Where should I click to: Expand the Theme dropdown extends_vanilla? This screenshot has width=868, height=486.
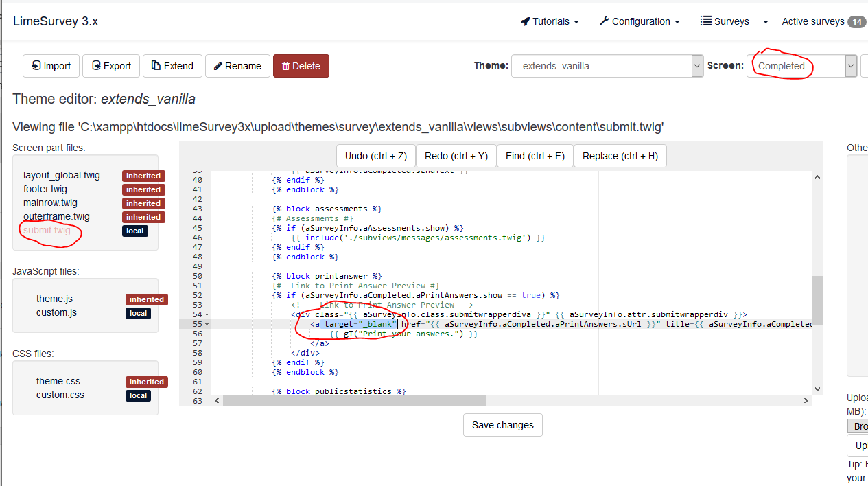click(607, 66)
